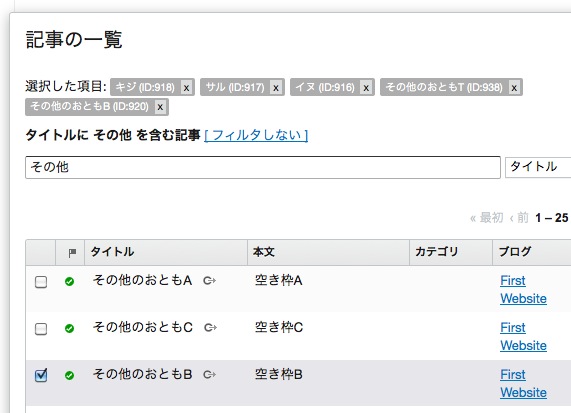Remove the サル (ID:917) selected item

point(276,87)
